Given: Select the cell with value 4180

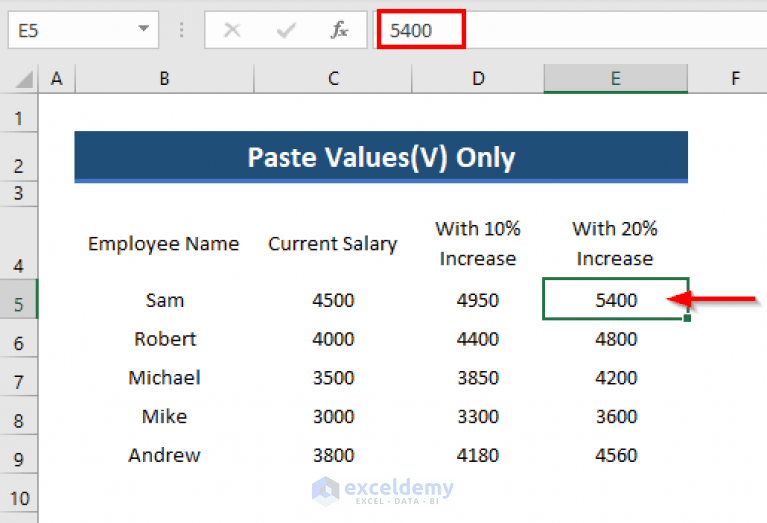Looking at the screenshot, I should tap(478, 455).
